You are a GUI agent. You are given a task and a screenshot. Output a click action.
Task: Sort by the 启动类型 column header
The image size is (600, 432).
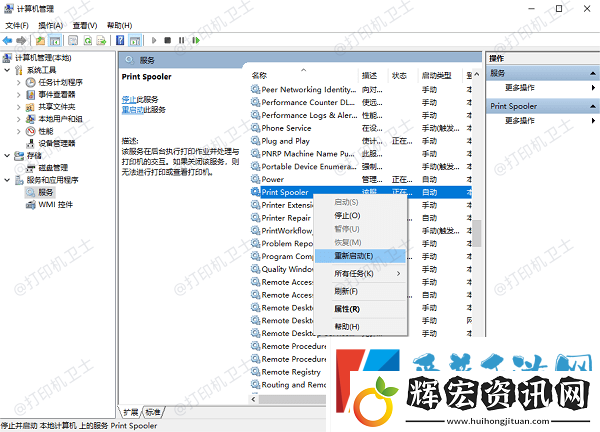[x=440, y=75]
